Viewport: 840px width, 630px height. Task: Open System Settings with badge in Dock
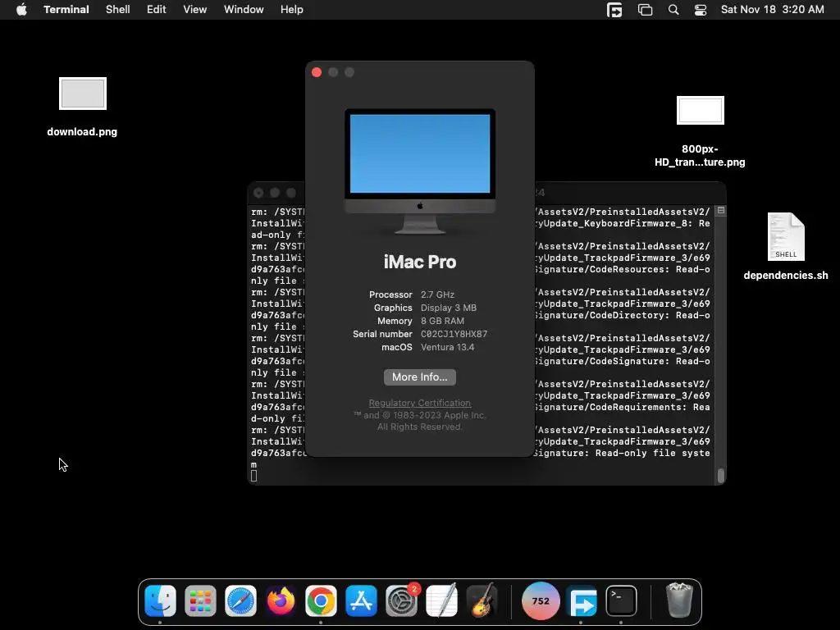click(401, 601)
